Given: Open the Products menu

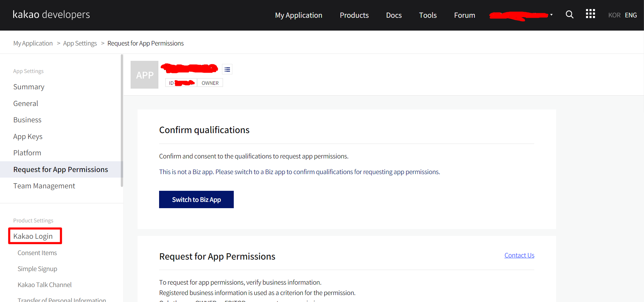Looking at the screenshot, I should (354, 15).
